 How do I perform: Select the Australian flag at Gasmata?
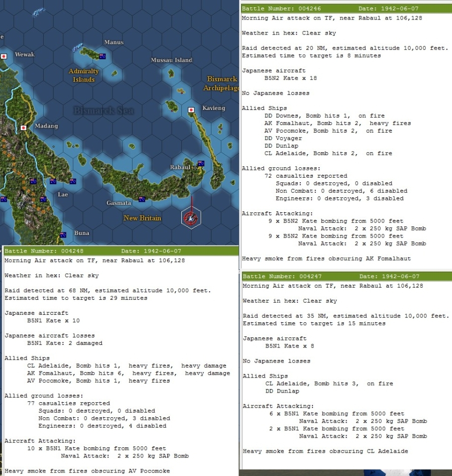pyautogui.click(x=142, y=199)
